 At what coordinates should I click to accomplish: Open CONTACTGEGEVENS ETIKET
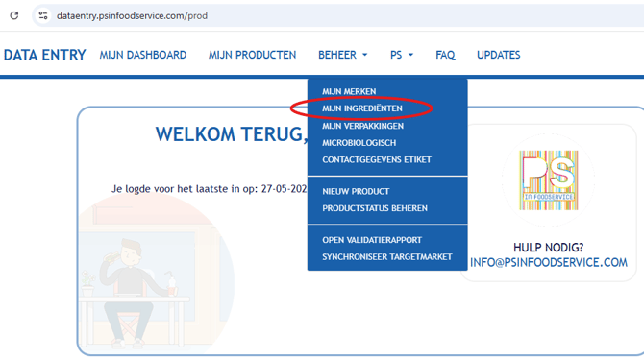[377, 159]
